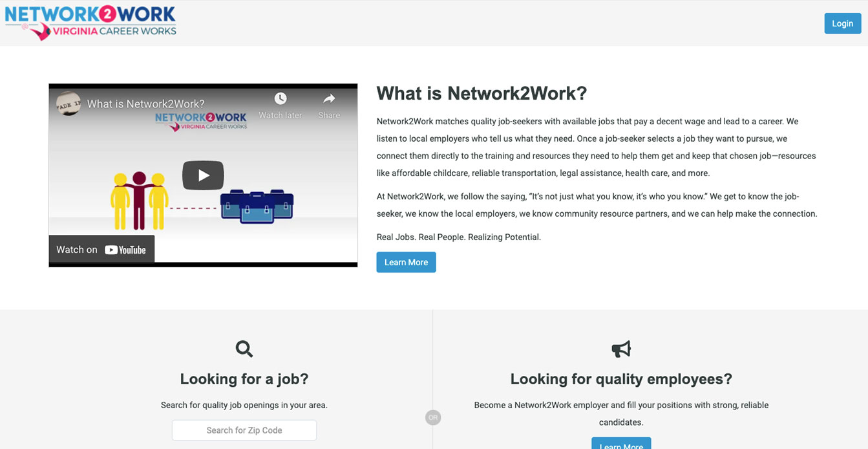Viewport: 868px width, 449px height.
Task: Select the Looking for a job? heading
Action: (x=244, y=379)
